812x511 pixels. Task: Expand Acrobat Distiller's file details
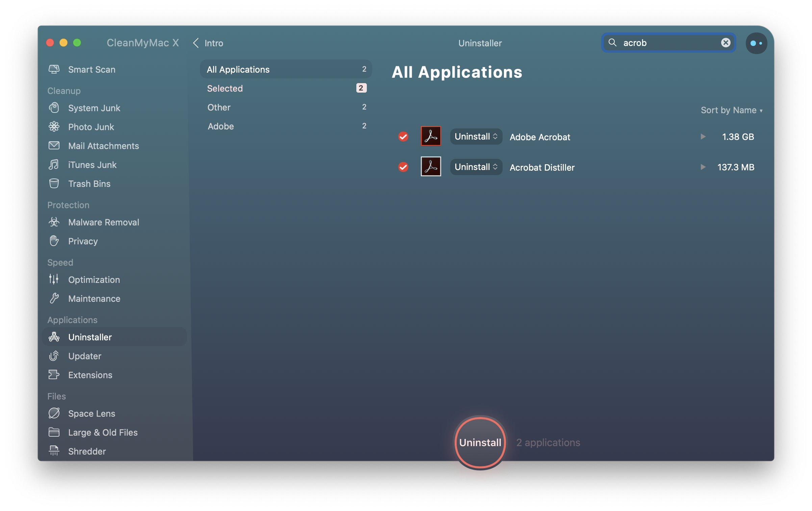click(703, 167)
